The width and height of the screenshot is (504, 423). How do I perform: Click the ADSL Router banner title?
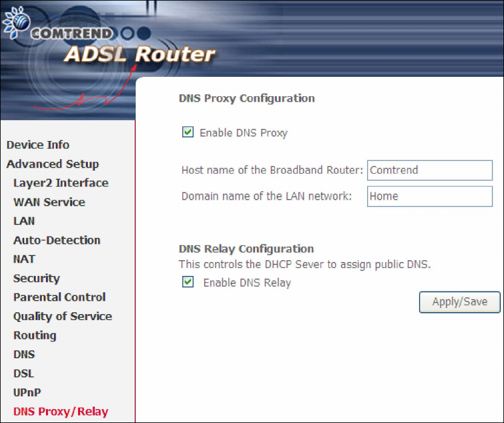pos(140,54)
